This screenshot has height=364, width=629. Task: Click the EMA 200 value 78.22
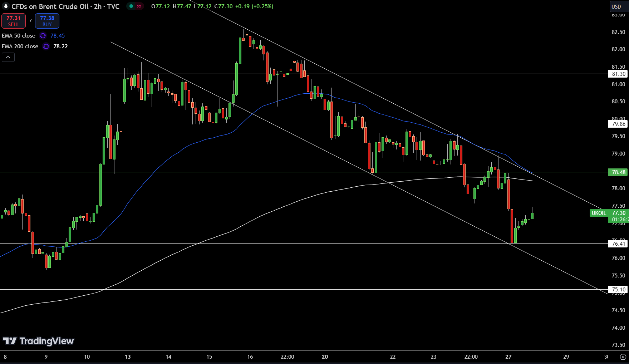(x=60, y=46)
